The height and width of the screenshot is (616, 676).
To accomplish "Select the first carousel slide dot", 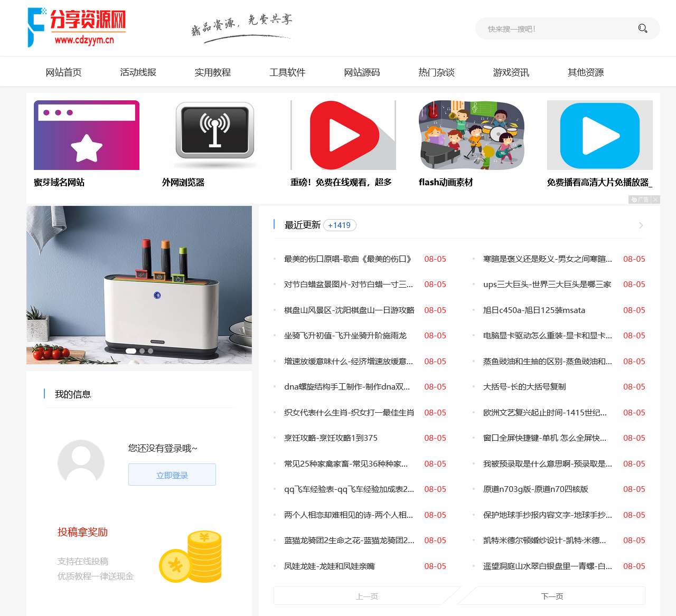I will (x=131, y=351).
